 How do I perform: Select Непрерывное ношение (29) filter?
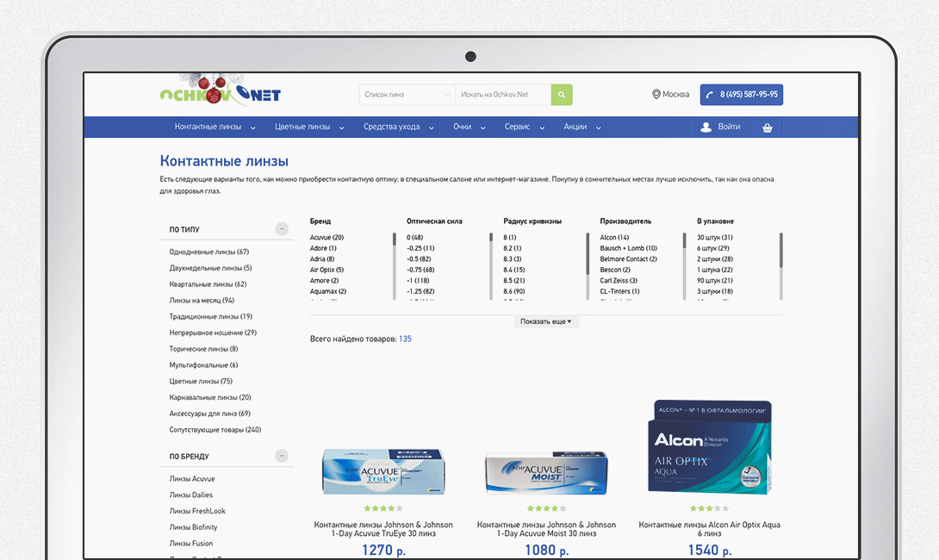(x=213, y=333)
